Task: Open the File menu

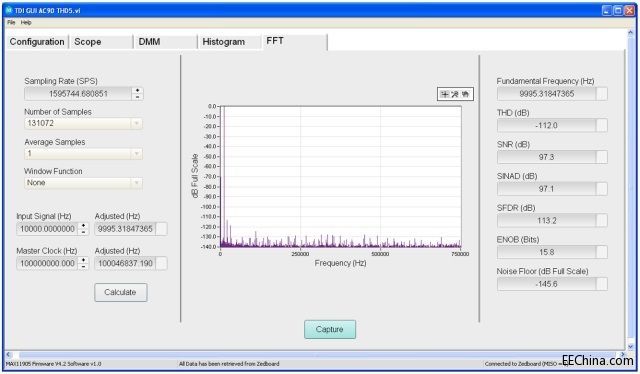Action: coord(11,22)
